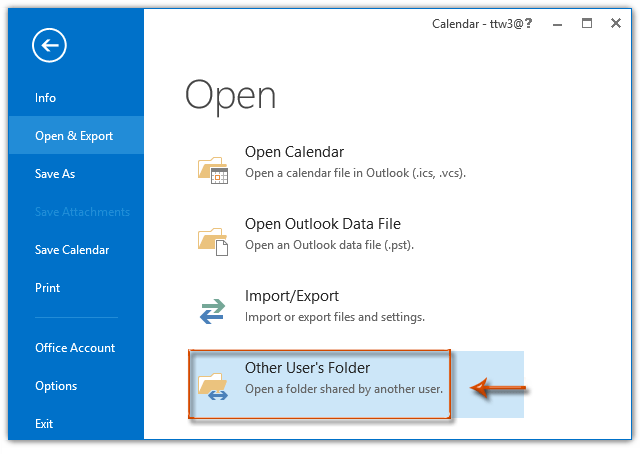Click Exit in the sidebar

(44, 424)
